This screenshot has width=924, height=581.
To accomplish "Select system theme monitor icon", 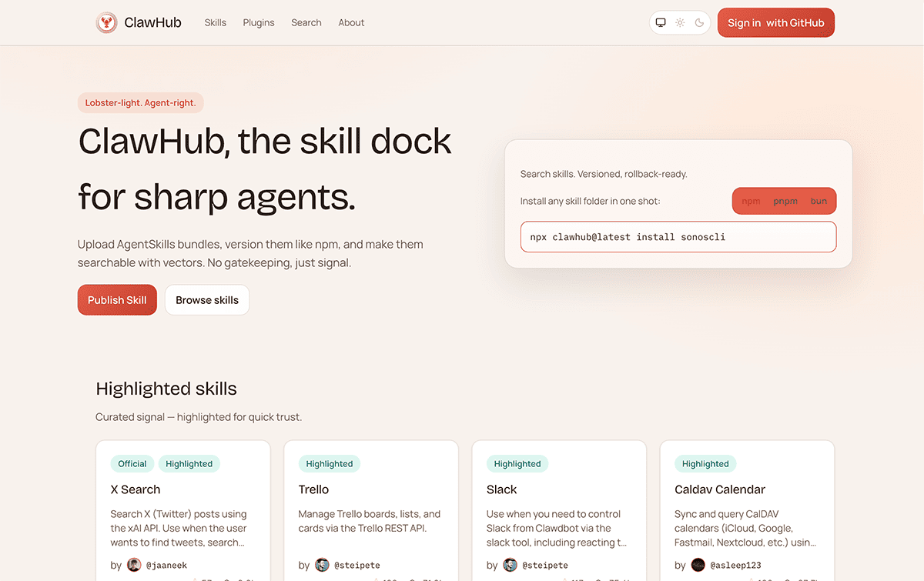I will click(x=661, y=23).
